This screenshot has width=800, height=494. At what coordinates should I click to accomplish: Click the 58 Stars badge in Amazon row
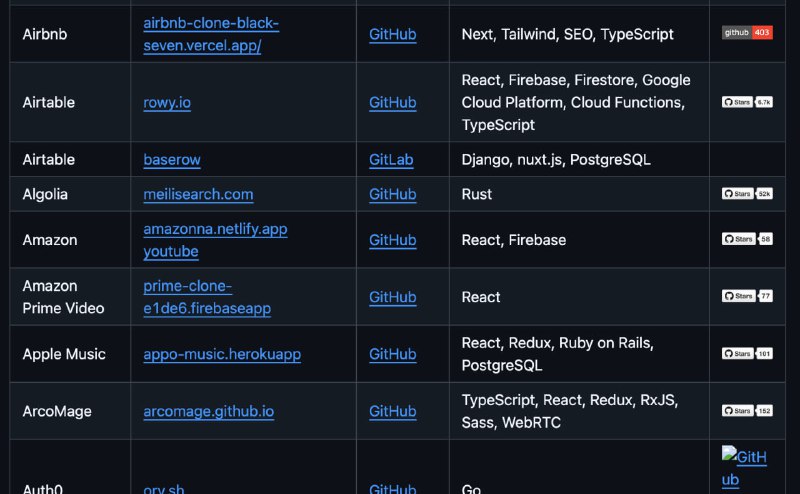pyautogui.click(x=747, y=239)
